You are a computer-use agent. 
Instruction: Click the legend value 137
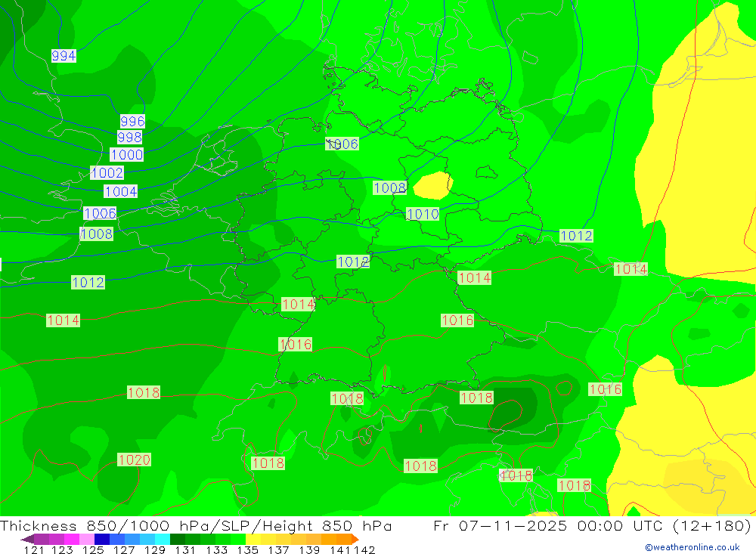[x=278, y=550]
